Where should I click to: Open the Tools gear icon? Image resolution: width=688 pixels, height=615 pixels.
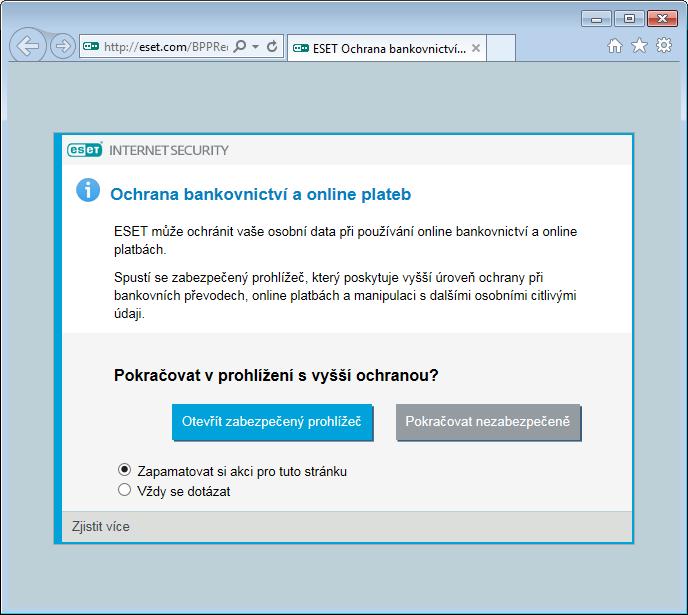point(664,45)
